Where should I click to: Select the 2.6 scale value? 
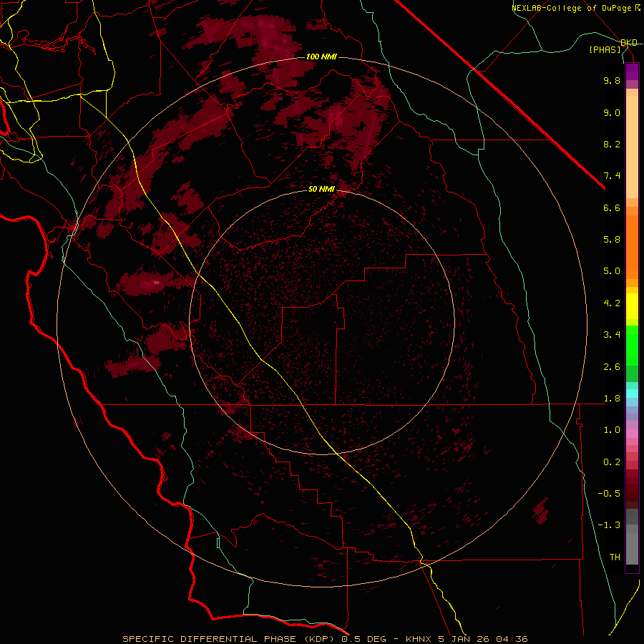click(x=612, y=367)
